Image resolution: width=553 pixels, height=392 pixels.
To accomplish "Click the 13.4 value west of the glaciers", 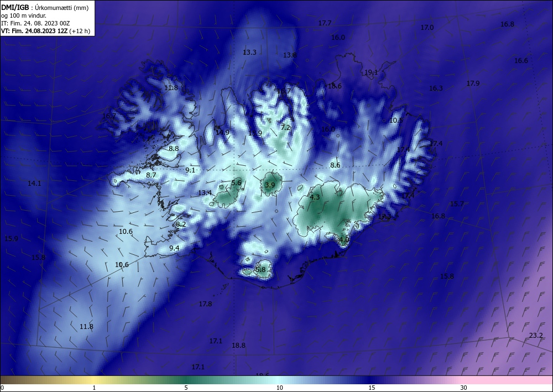I will click(205, 193).
